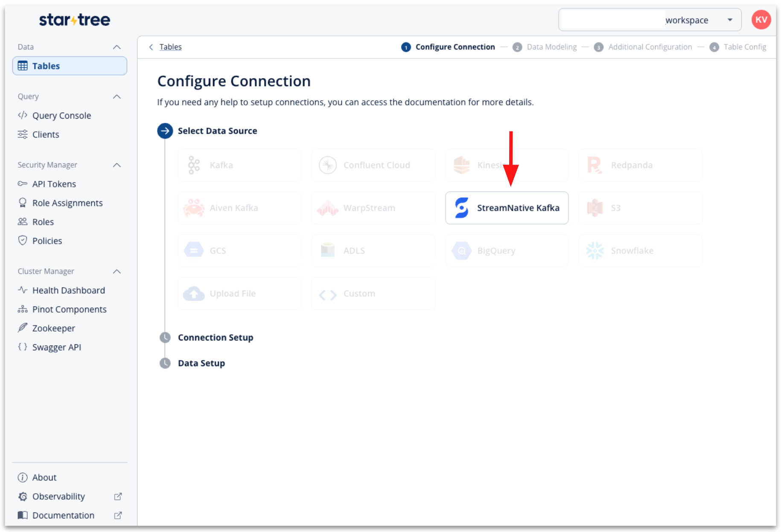Click the Zookeeper feather icon
Image resolution: width=781 pixels, height=532 pixels.
click(x=23, y=328)
